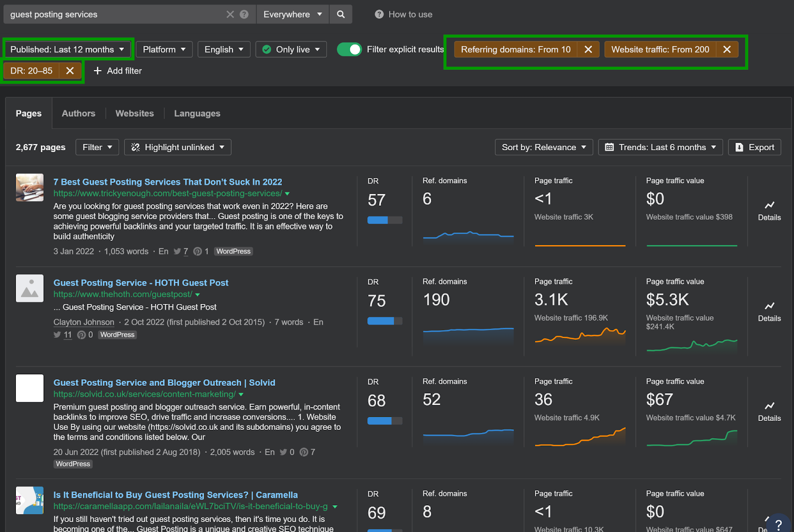Clear the search query with the X icon
Screen dimensions: 794x532
(x=230, y=14)
